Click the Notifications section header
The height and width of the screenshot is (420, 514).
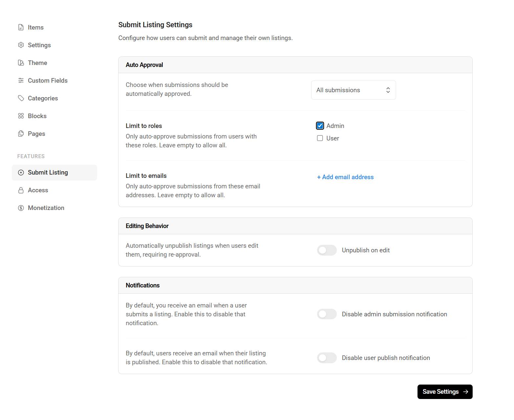(143, 285)
